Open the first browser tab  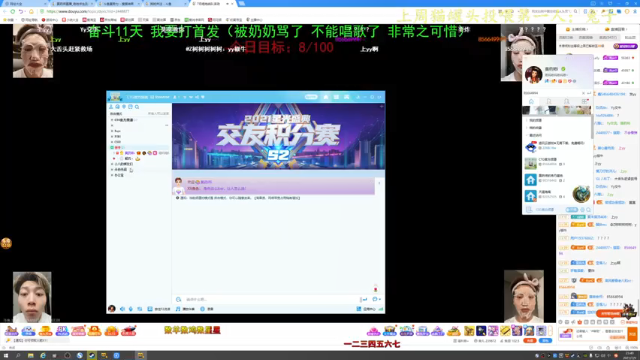tap(24, 3)
